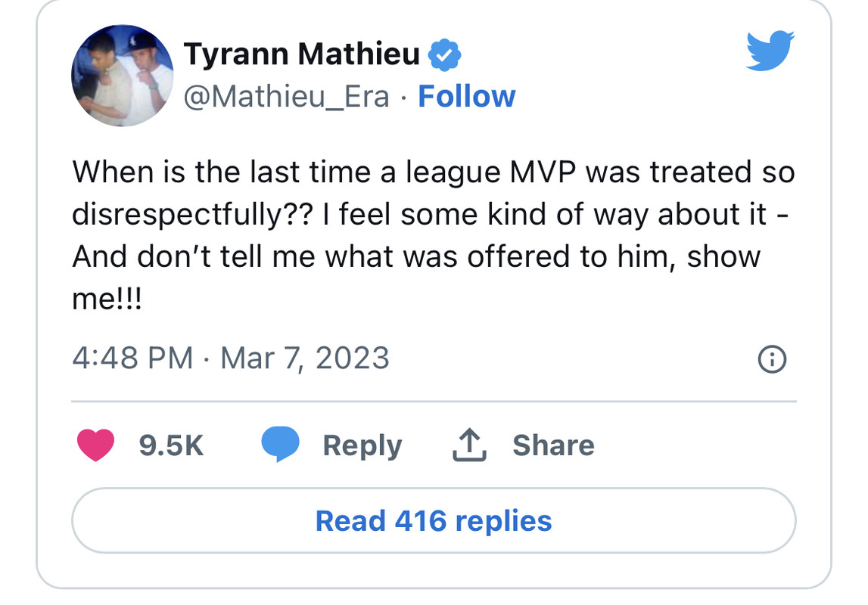Like the tweet with the heart icon
This screenshot has height=605, width=868.
(96, 445)
